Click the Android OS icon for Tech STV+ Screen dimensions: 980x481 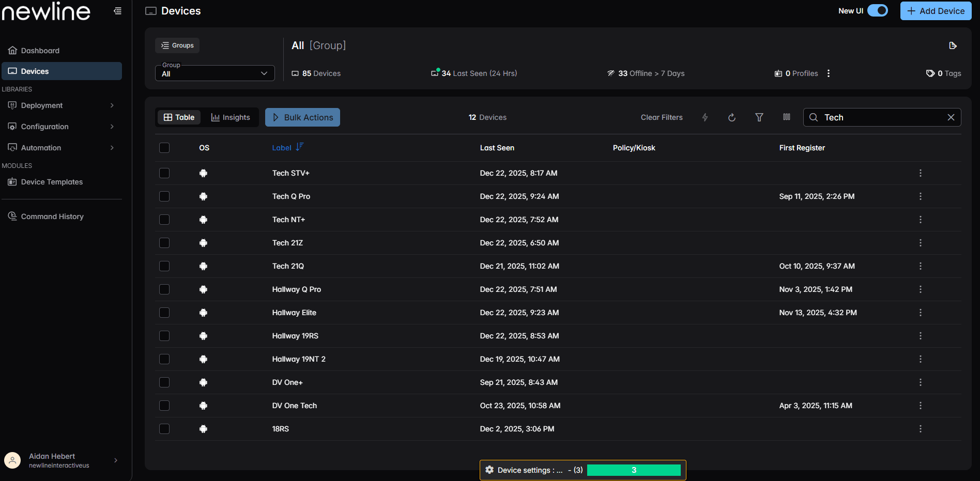pyautogui.click(x=204, y=173)
